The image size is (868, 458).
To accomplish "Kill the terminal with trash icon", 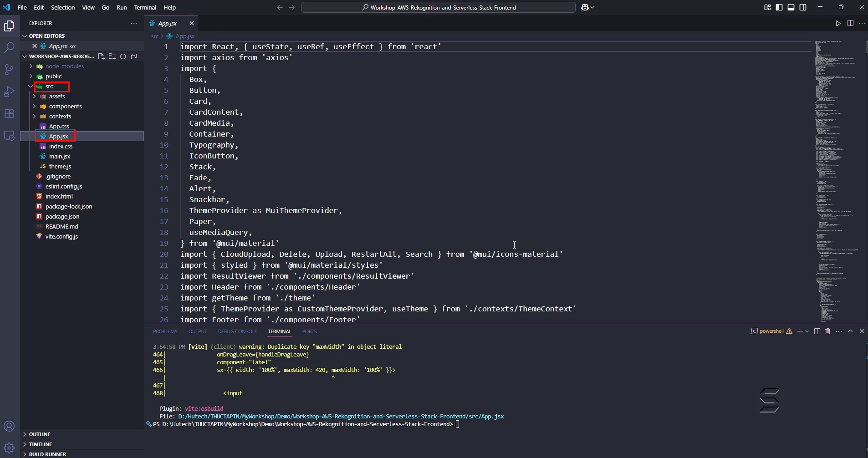I will [x=828, y=331].
